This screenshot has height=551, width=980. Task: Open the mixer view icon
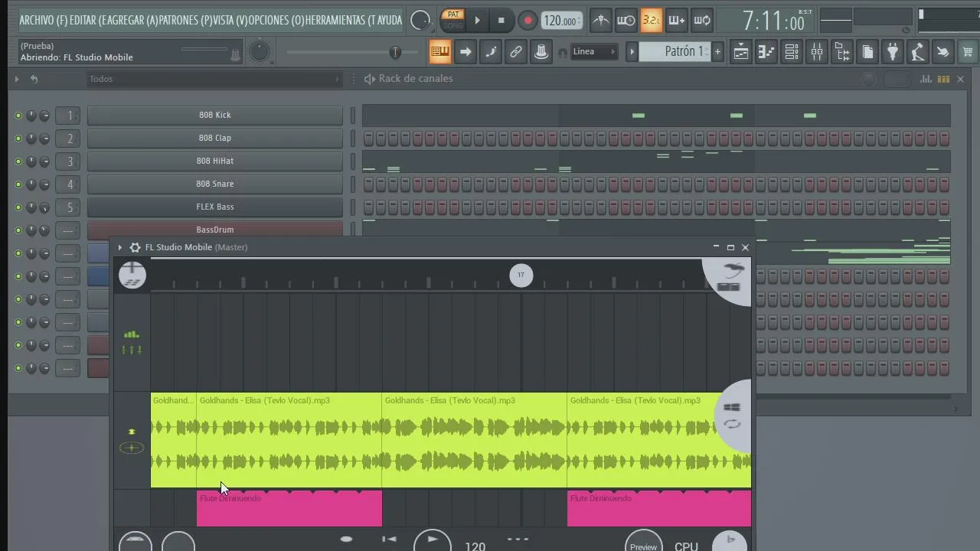817,52
